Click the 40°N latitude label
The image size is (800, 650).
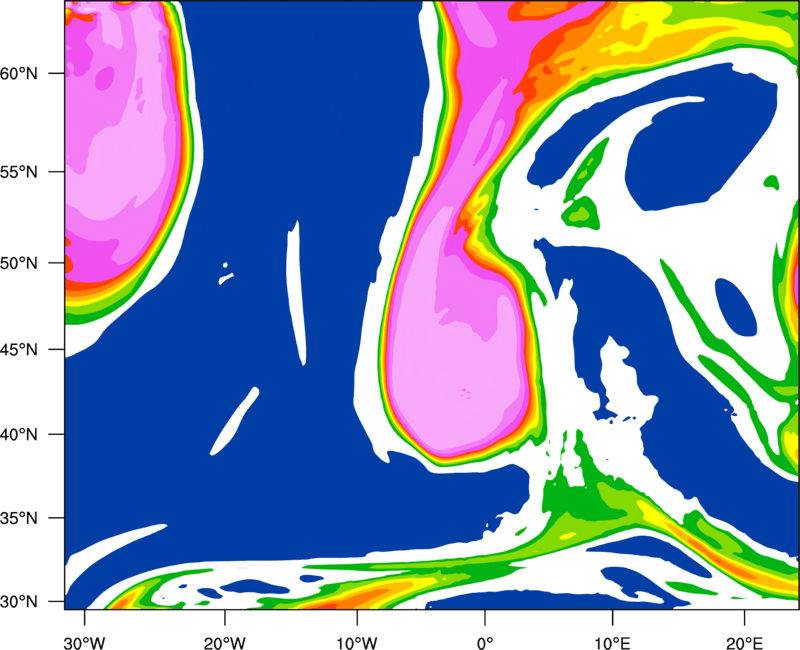click(19, 435)
